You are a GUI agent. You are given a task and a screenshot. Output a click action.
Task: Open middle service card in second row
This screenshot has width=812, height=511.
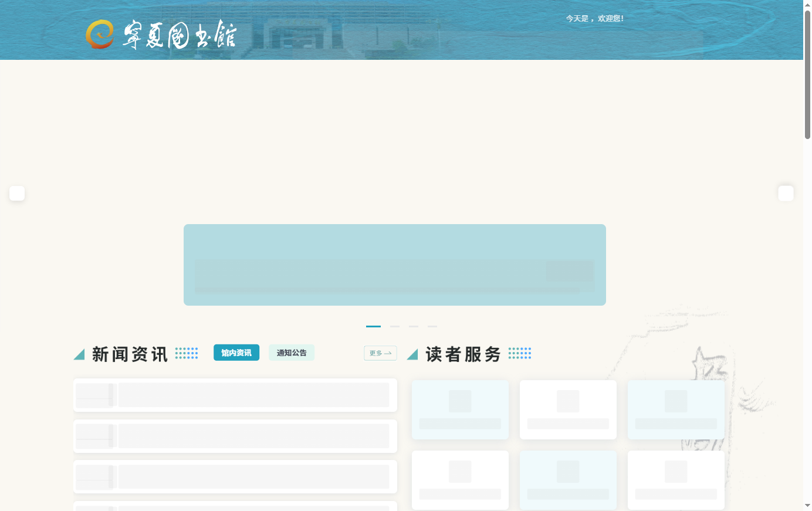click(568, 480)
